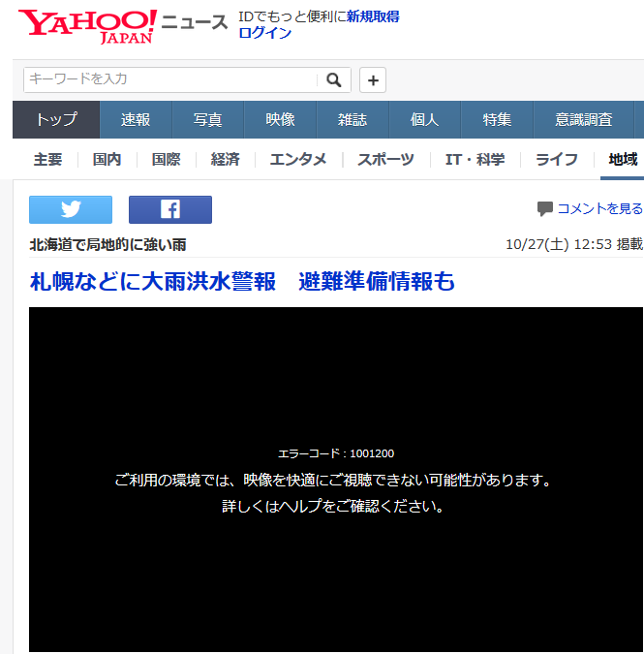Open the 雑誌 tab
The height and width of the screenshot is (654, 644).
click(x=353, y=120)
